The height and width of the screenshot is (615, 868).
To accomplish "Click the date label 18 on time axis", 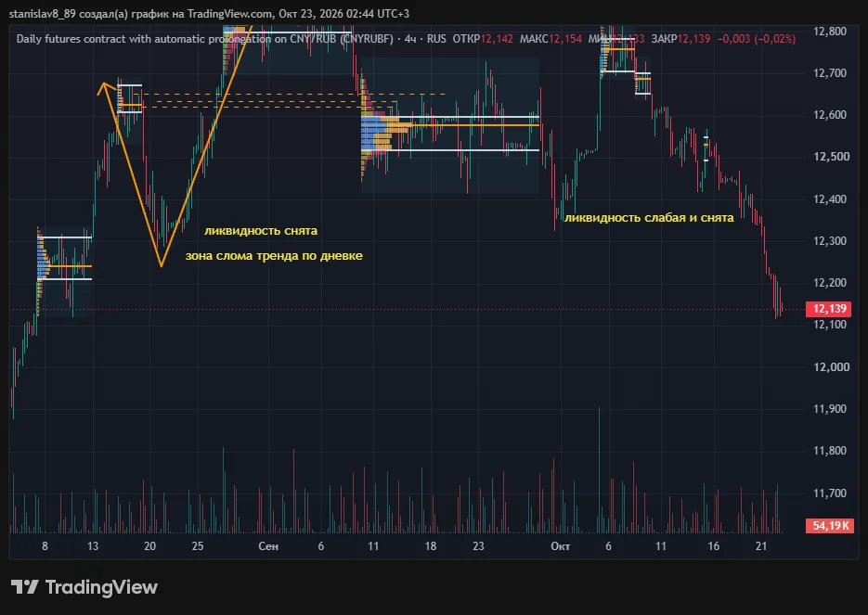I will tap(431, 546).
